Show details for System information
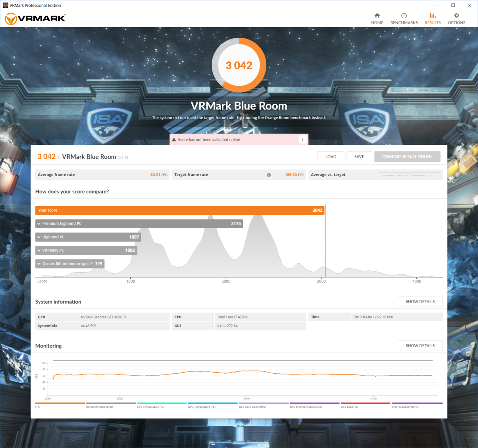The image size is (478, 448). click(x=420, y=302)
